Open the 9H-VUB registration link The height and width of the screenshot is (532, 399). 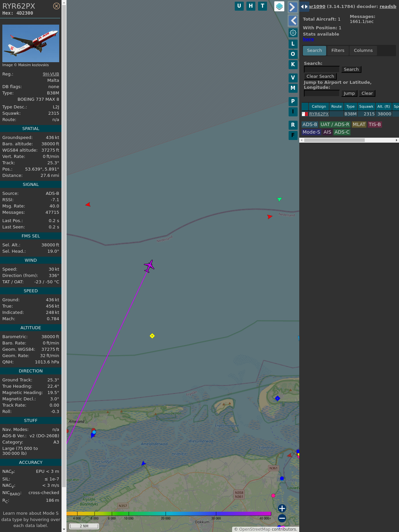51,74
